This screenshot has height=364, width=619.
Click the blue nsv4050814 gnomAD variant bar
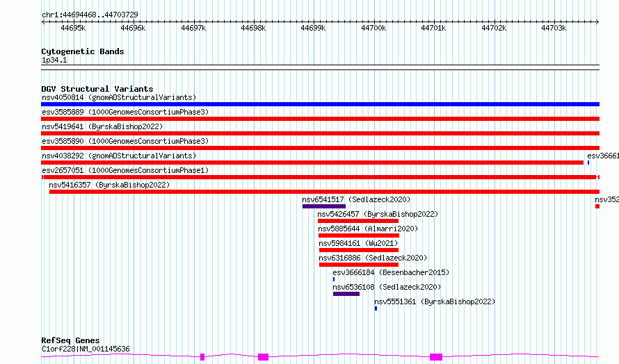(320, 104)
